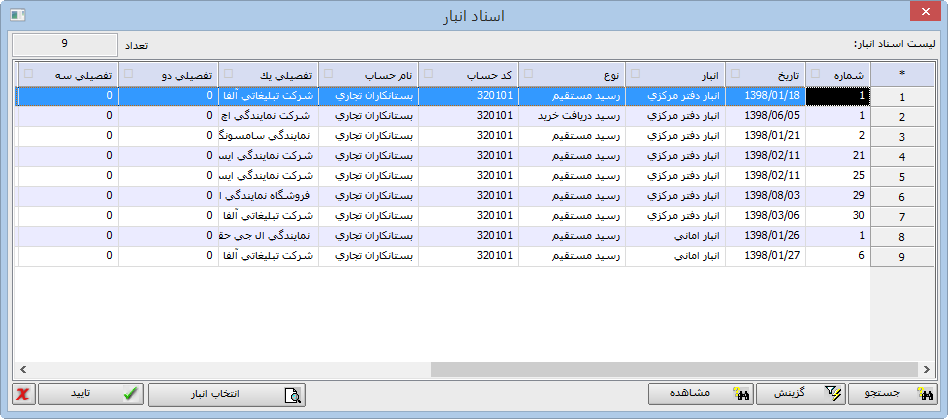Click the مشاهده (view) button
The height and width of the screenshot is (419, 948).
(700, 394)
